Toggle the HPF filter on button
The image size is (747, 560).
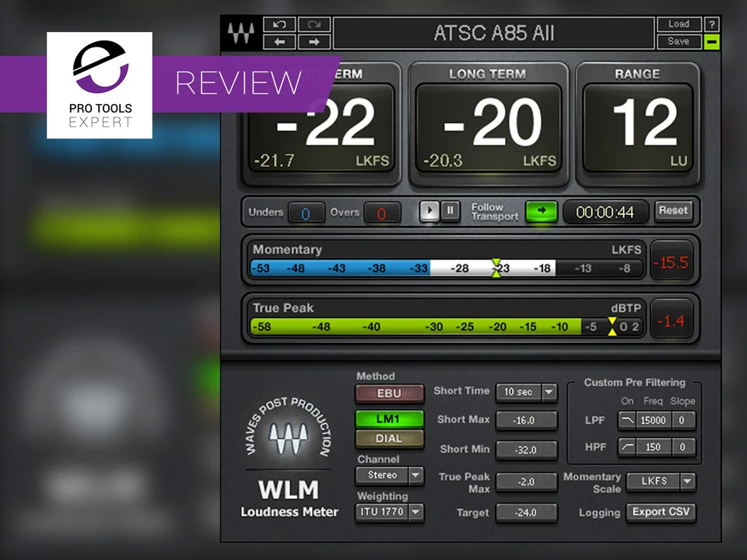pos(627,446)
